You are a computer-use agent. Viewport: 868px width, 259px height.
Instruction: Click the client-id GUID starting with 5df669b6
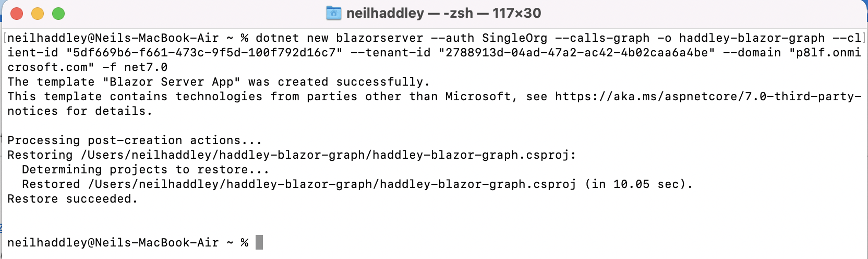coord(204,53)
